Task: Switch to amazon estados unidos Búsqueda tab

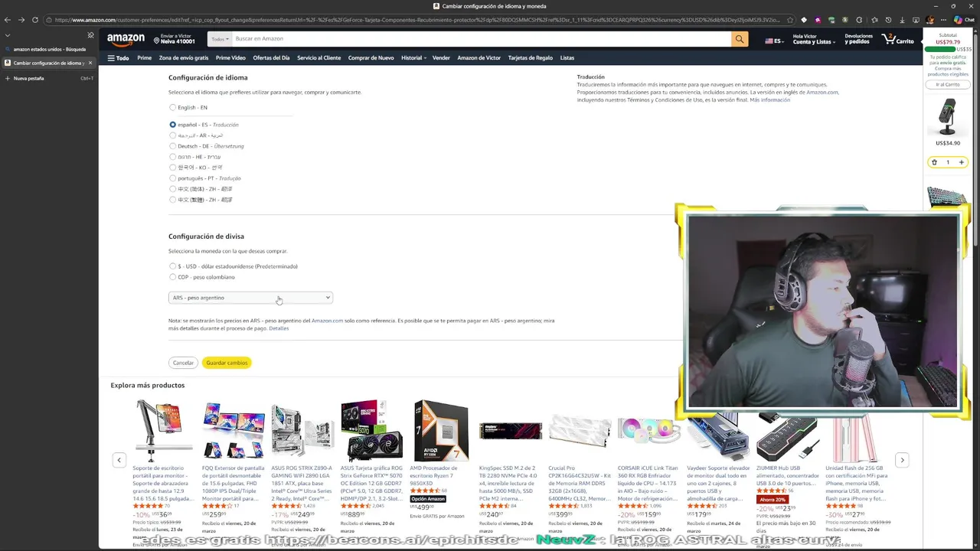Action: (x=49, y=49)
